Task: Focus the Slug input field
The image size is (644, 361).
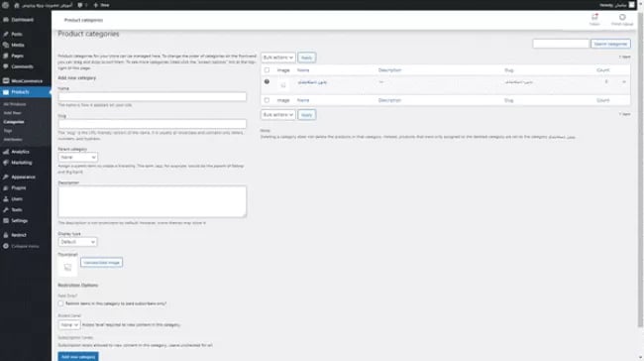Action: point(152,124)
